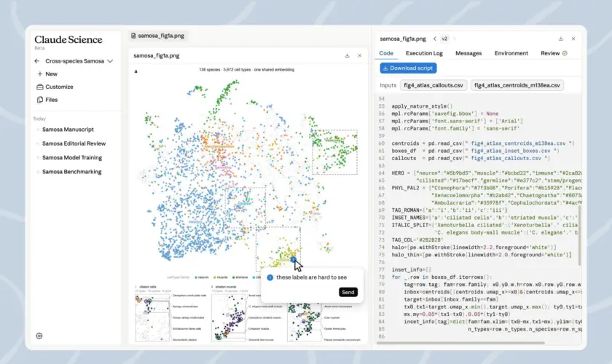The height and width of the screenshot is (364, 612).
Task: Click the blue annotation pin on the plot
Action: point(294,259)
